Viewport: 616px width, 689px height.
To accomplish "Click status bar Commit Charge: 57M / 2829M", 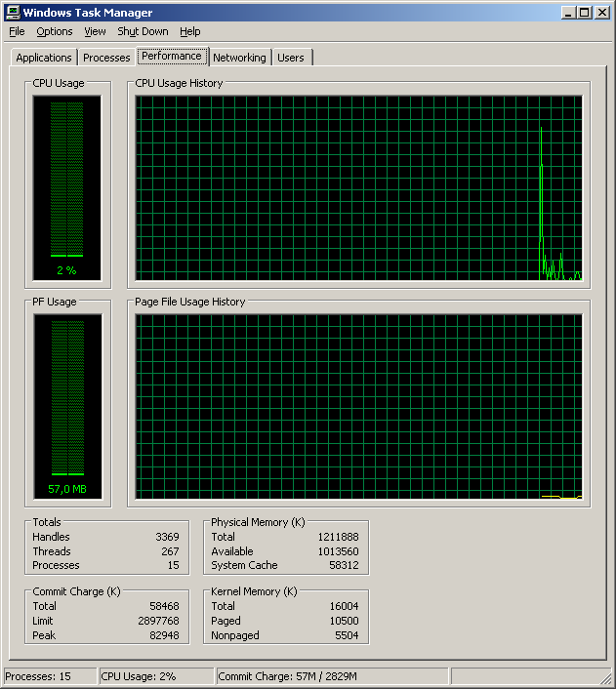I will pyautogui.click(x=332, y=675).
